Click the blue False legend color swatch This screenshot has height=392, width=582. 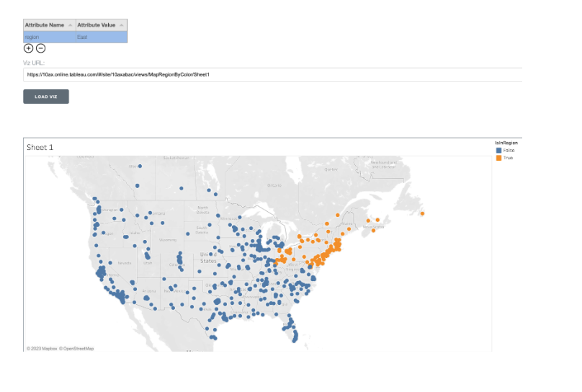tap(498, 150)
